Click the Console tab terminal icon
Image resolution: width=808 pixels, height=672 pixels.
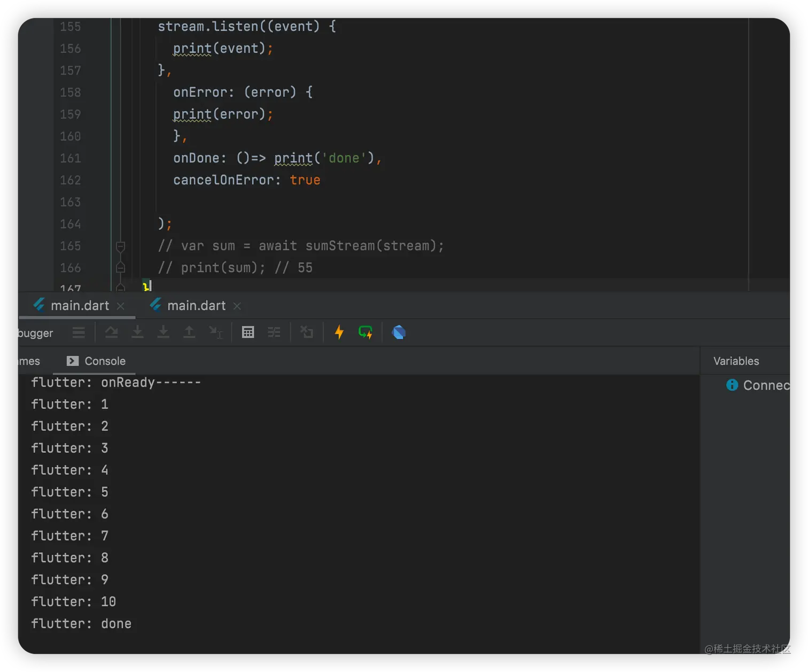73,361
